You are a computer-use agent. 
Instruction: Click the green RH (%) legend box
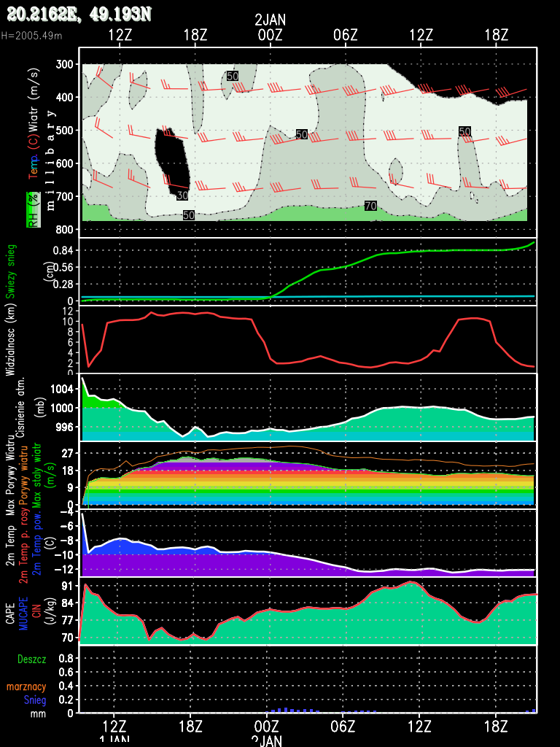pyautogui.click(x=32, y=210)
